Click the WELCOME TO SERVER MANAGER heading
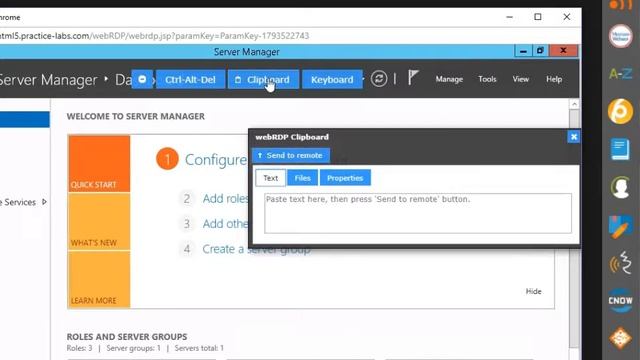Screen dimensions: 640x360 pos(136,116)
